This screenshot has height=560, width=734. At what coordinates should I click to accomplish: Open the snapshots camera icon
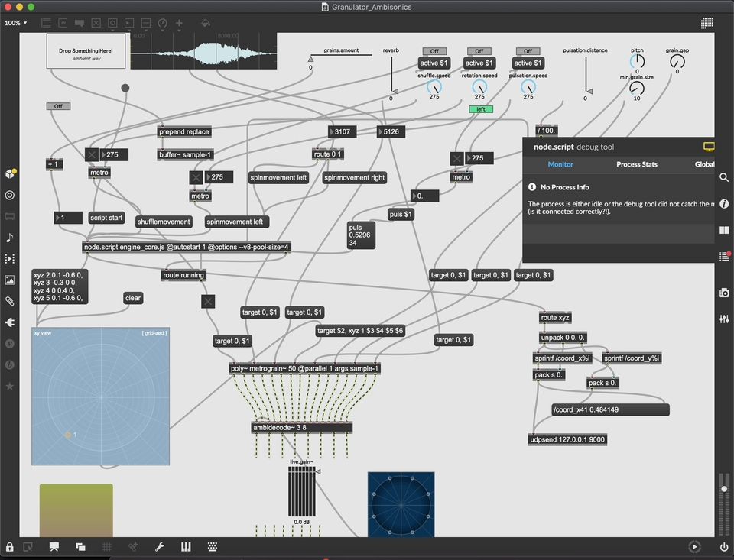pos(724,293)
